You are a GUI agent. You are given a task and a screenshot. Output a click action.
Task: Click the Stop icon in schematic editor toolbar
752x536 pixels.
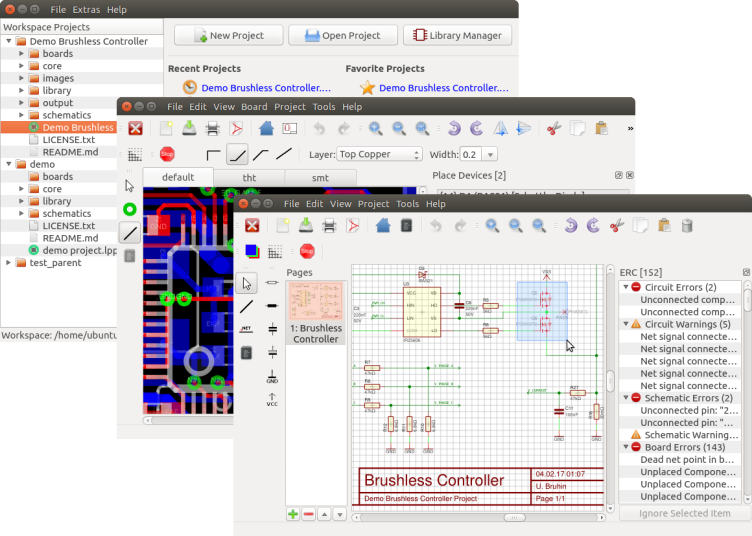tap(307, 251)
